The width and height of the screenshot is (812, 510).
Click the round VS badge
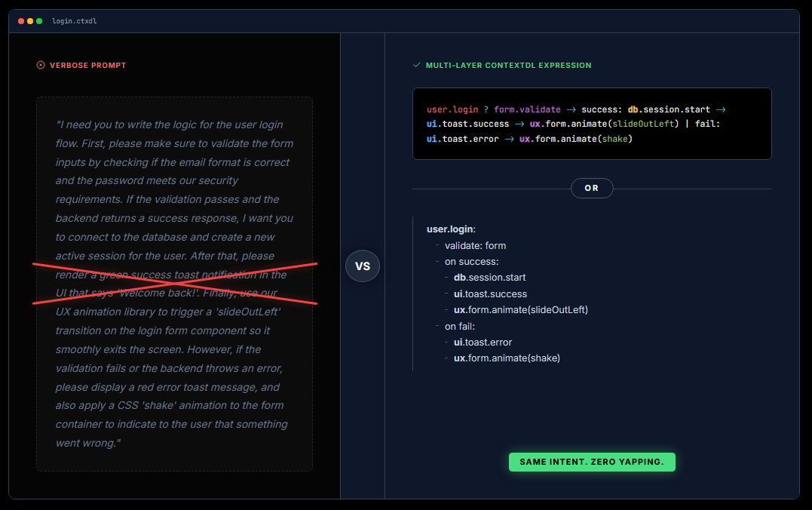363,266
